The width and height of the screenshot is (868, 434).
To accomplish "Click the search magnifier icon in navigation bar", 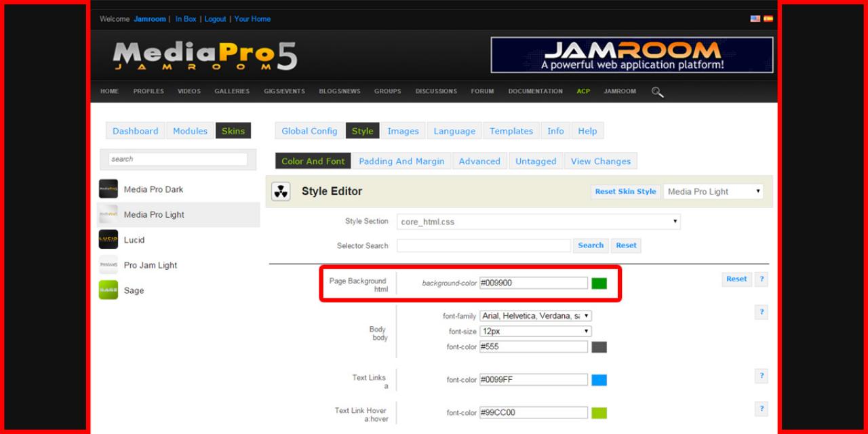I will pos(657,92).
